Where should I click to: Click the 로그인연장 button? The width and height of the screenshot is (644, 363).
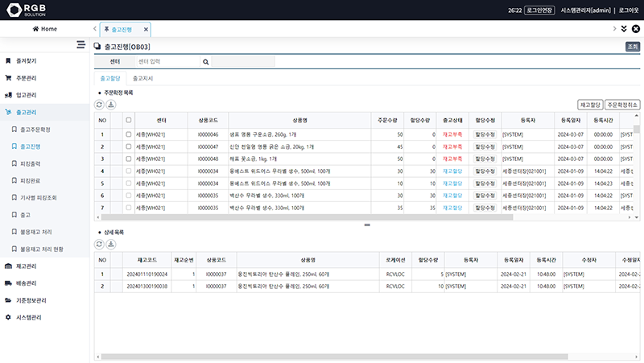click(539, 10)
